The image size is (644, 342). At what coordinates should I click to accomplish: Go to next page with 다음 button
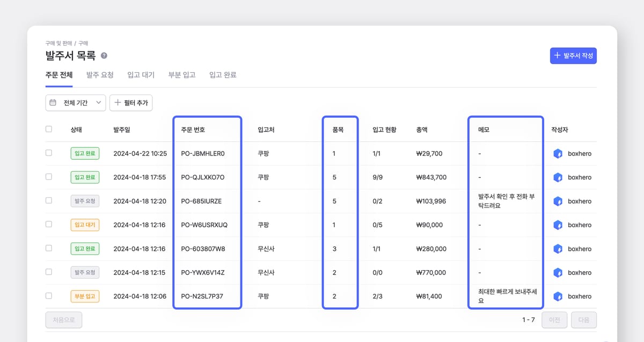point(583,320)
